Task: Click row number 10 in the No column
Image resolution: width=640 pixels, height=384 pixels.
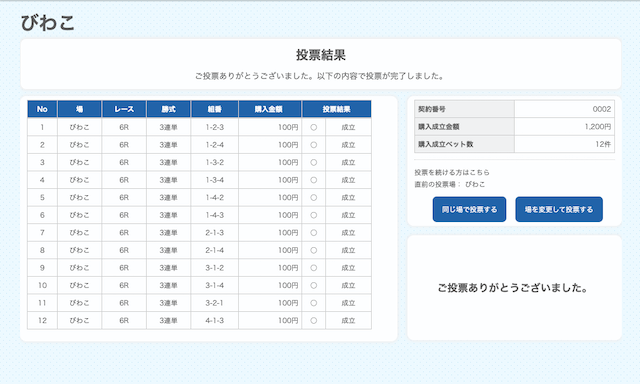Action: pyautogui.click(x=42, y=285)
